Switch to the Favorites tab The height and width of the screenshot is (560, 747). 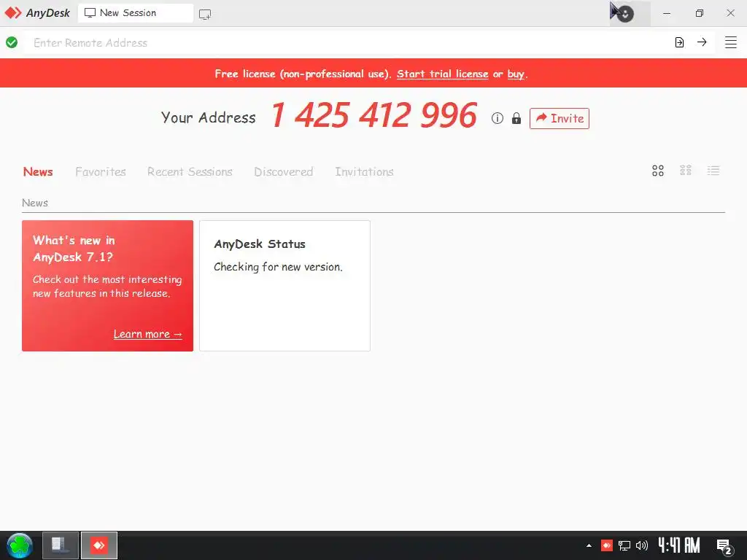(x=101, y=171)
